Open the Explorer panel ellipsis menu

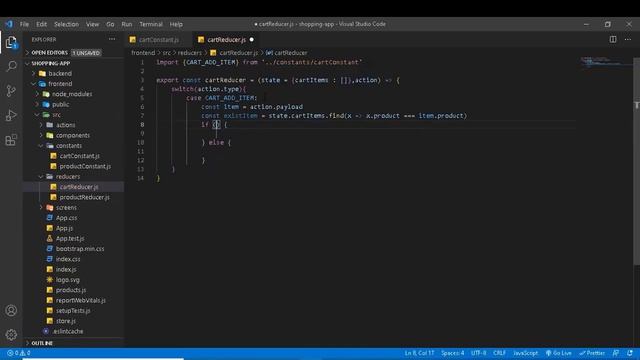coord(112,40)
